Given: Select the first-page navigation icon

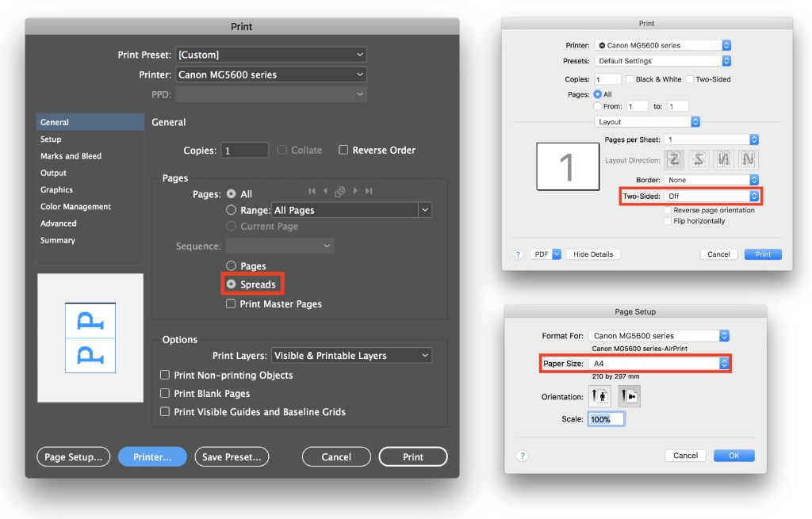Looking at the screenshot, I should coord(312,191).
